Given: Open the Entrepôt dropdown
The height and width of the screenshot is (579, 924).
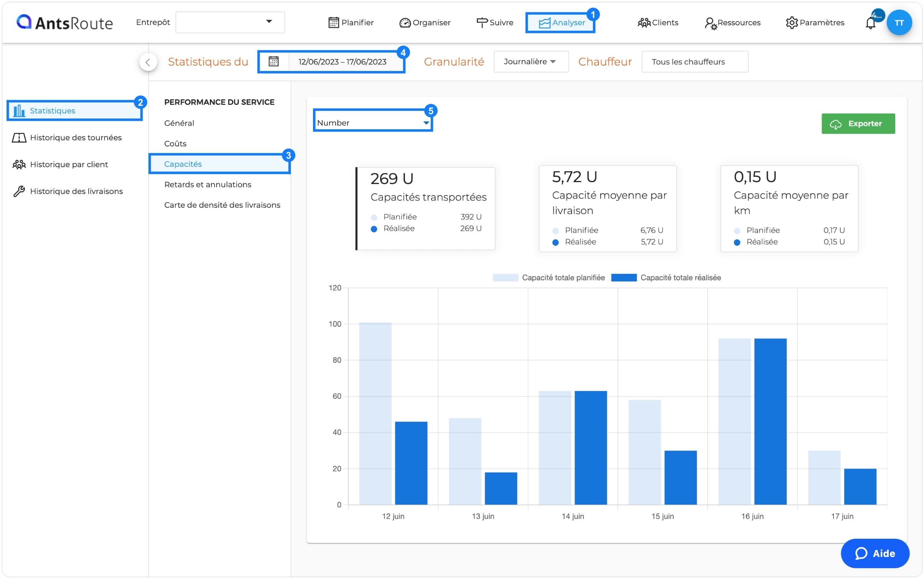Looking at the screenshot, I should [230, 22].
